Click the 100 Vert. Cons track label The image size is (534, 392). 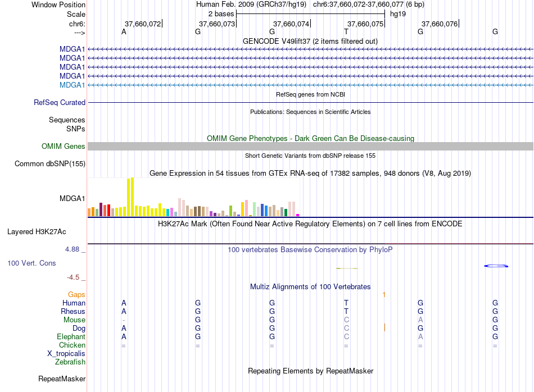tap(31, 263)
